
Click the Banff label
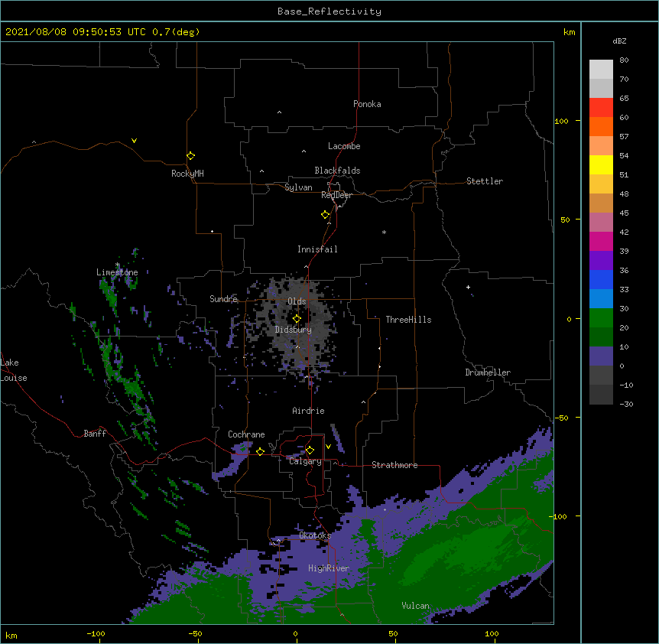pos(95,434)
